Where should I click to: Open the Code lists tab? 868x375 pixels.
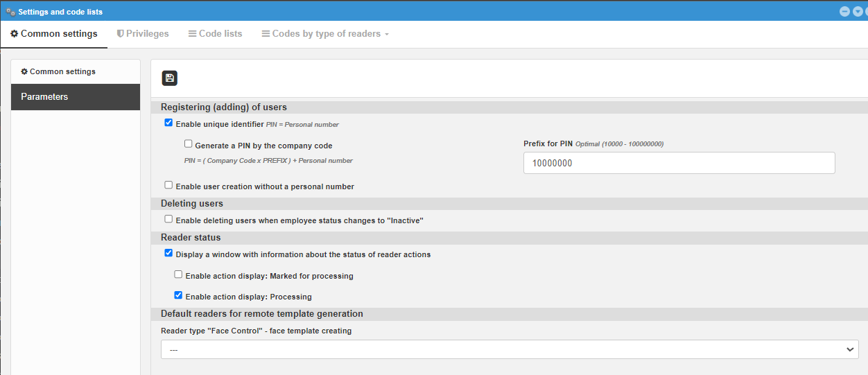[216, 34]
